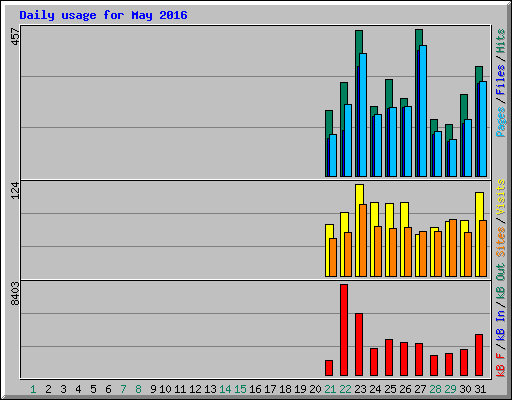Click day 31 on the x-axis
The width and height of the screenshot is (512, 400).
click(x=480, y=389)
